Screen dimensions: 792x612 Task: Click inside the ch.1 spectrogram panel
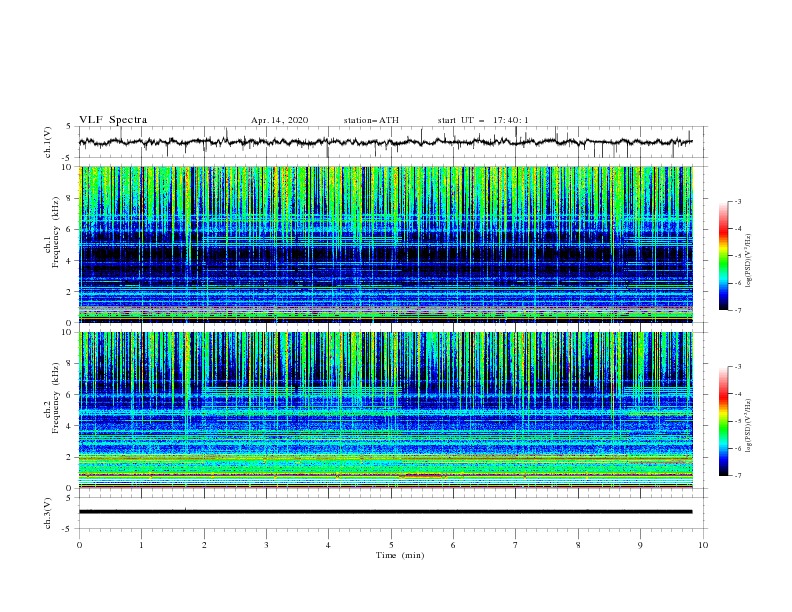pos(386,244)
